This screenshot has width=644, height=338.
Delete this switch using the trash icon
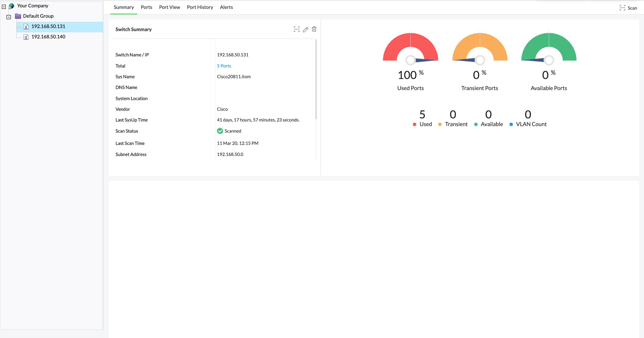[314, 29]
